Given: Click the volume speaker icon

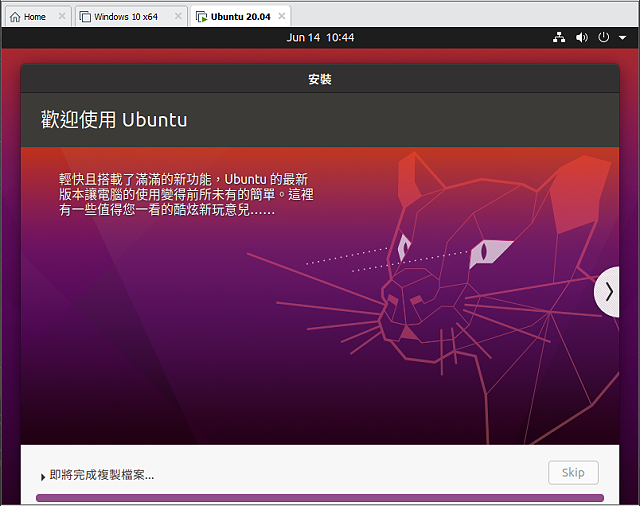Looking at the screenshot, I should (x=581, y=37).
